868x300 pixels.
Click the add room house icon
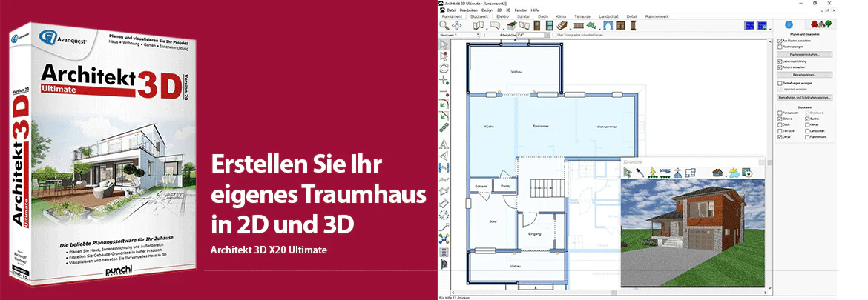pyautogui.click(x=512, y=25)
